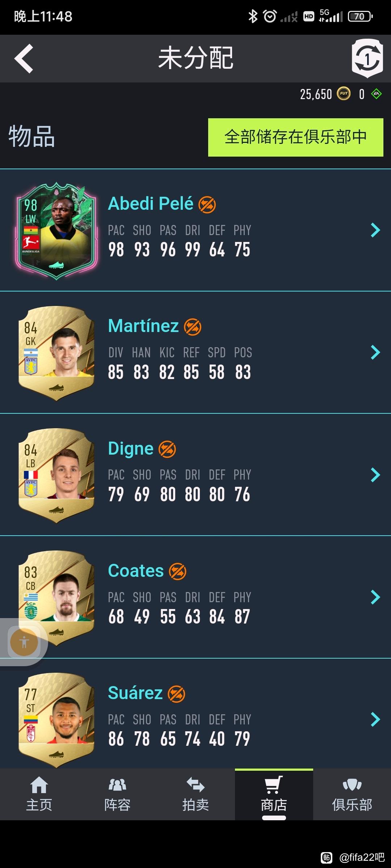Tap untradeable icon next to Martínez
Screen dimensions: 391x868
click(193, 327)
